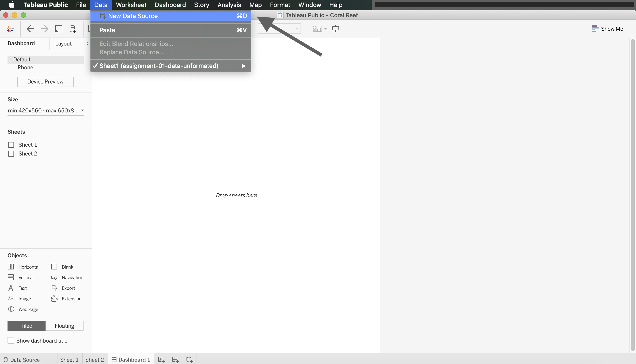Open the Worksheet menu

pyautogui.click(x=131, y=5)
